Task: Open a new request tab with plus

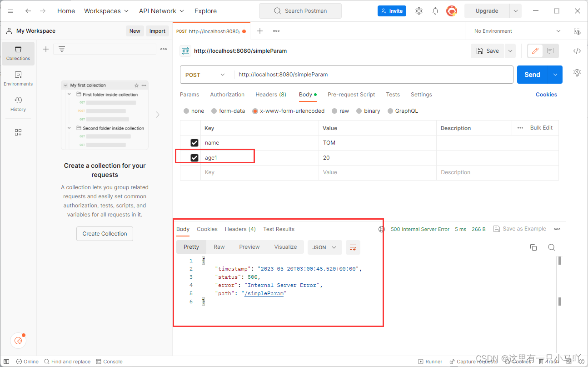Action: (x=260, y=31)
